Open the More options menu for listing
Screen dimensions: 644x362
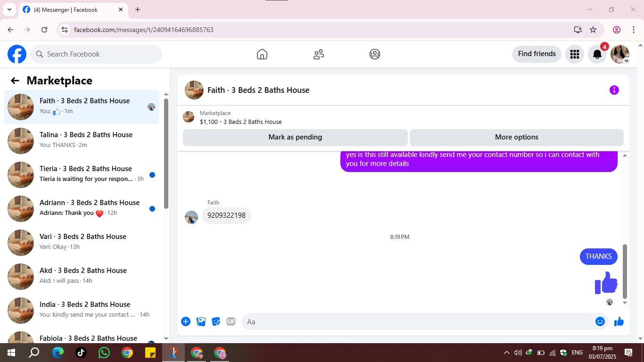pyautogui.click(x=516, y=137)
